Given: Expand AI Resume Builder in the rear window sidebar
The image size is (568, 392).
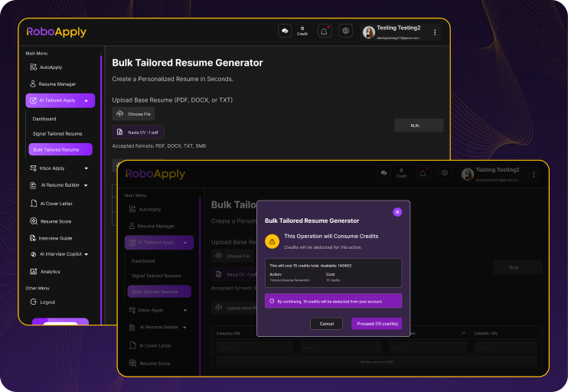Looking at the screenshot, I should [87, 185].
